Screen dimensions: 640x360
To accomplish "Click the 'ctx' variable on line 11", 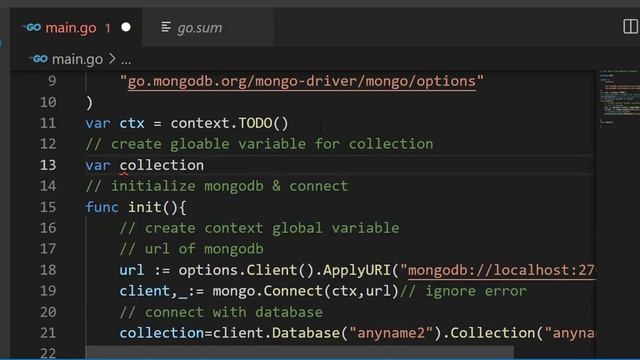I will 132,123.
